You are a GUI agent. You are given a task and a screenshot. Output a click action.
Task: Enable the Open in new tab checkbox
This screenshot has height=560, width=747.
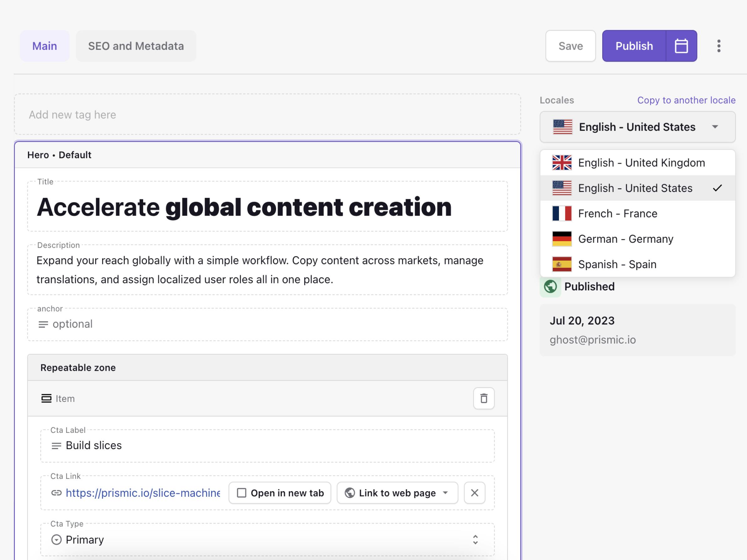point(242,493)
